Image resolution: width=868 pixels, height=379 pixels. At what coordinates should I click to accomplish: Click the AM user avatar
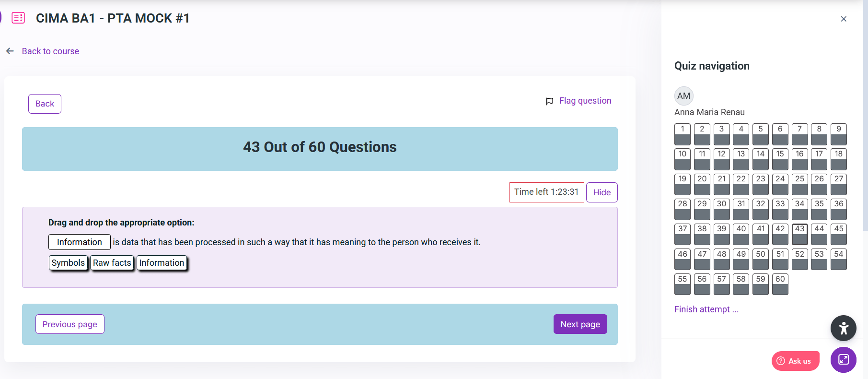(683, 96)
